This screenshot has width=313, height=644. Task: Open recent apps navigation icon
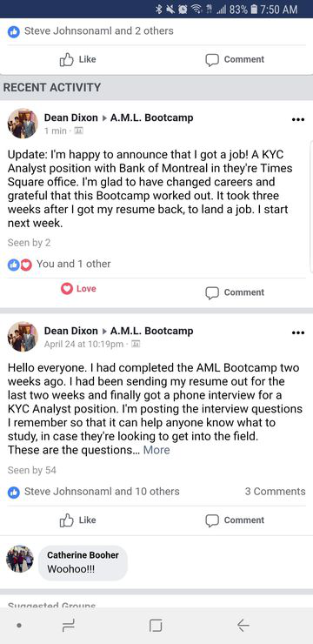click(68, 626)
